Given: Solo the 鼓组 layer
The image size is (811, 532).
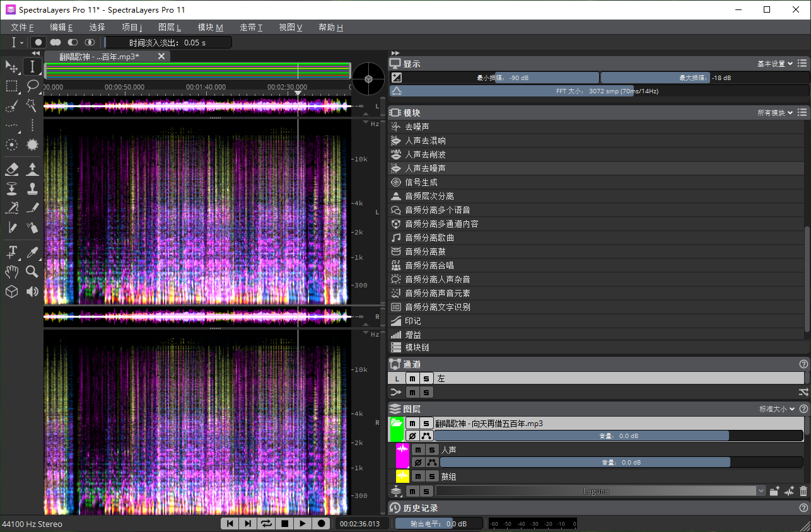Looking at the screenshot, I should click(x=432, y=477).
